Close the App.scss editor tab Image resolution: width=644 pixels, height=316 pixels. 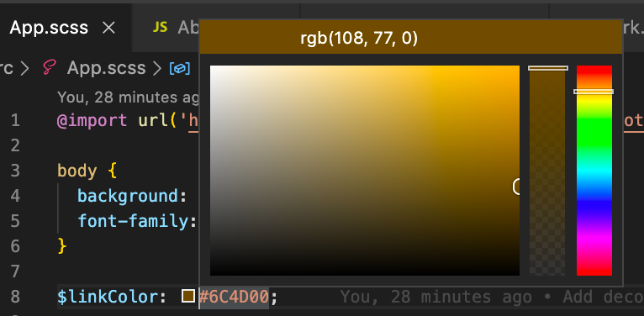tap(108, 28)
